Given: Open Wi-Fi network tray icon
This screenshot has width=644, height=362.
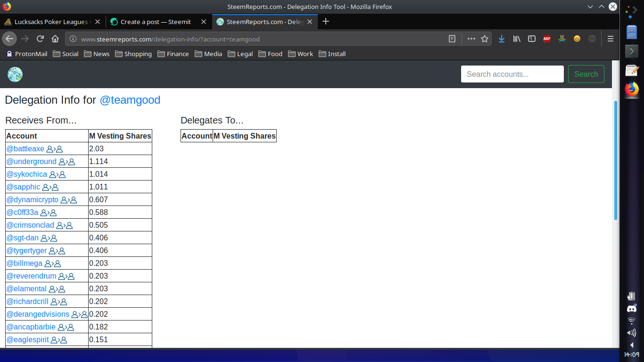Looking at the screenshot, I should coord(632,321).
